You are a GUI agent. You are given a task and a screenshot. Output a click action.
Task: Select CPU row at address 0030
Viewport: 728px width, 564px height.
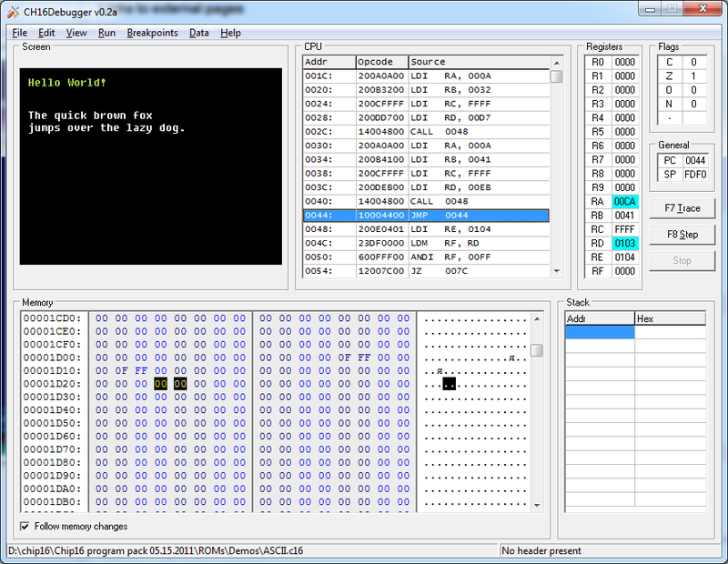click(426, 146)
